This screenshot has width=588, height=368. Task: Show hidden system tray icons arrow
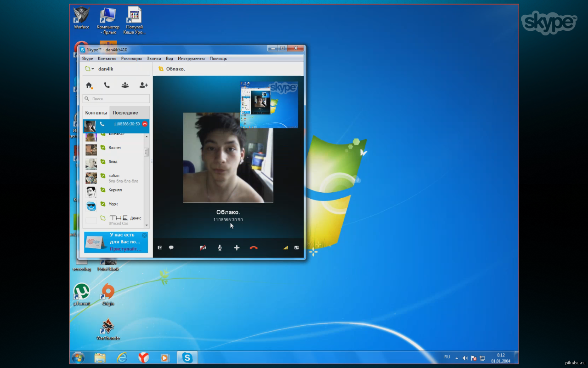457,357
